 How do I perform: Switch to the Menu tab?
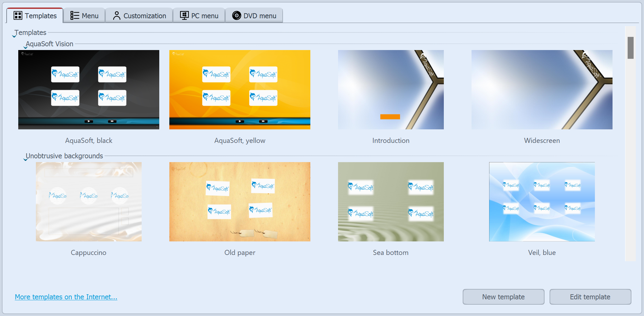84,15
